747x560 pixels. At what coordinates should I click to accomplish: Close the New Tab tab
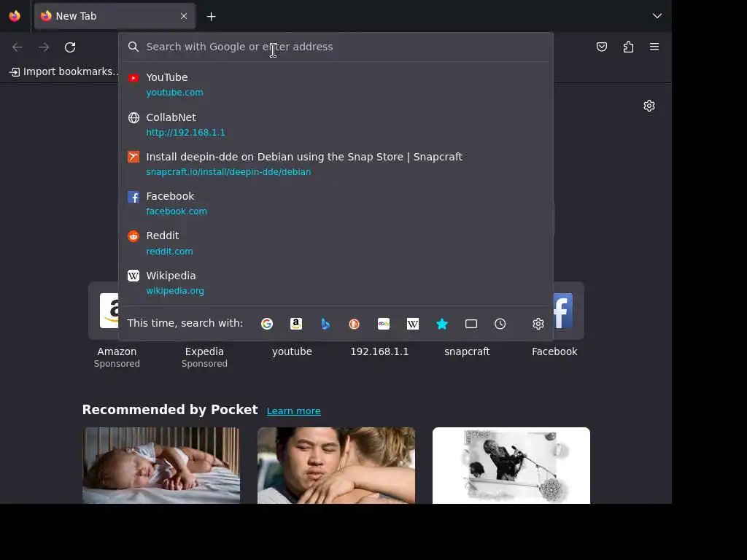(184, 16)
